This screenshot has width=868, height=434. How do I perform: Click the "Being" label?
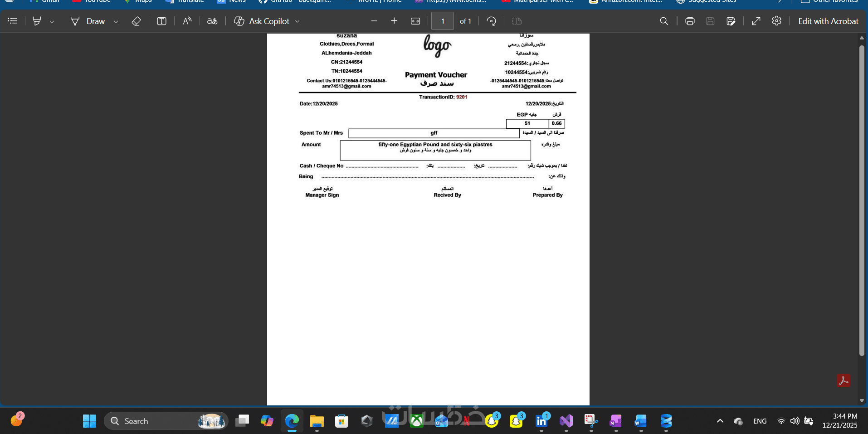pos(306,176)
